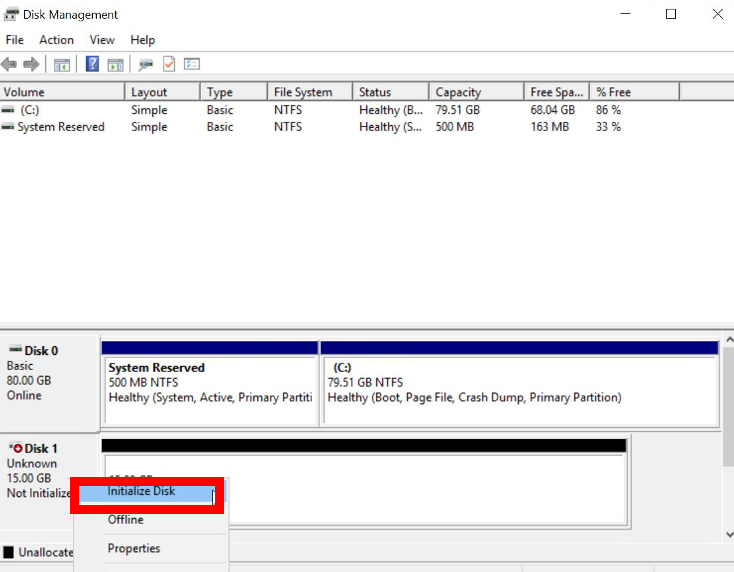Click the Disk 1 not-initialized disk icon
Image resolution: width=734 pixels, height=572 pixels.
pyautogui.click(x=17, y=449)
